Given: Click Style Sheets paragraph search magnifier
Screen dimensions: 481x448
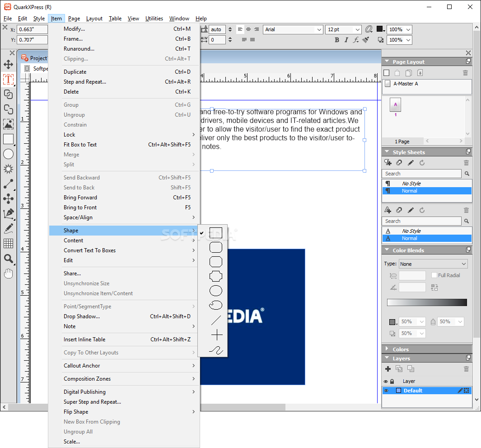Looking at the screenshot, I should [x=467, y=174].
